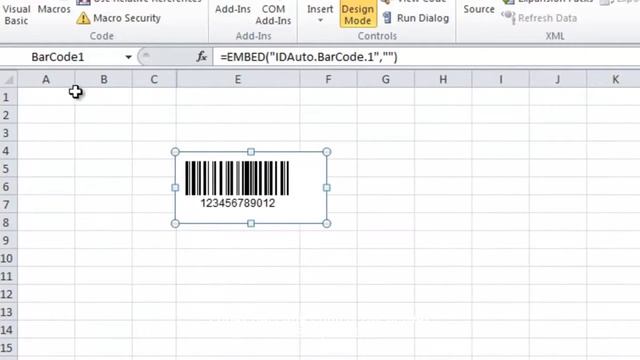
Task: Select column A header
Action: tap(46, 79)
